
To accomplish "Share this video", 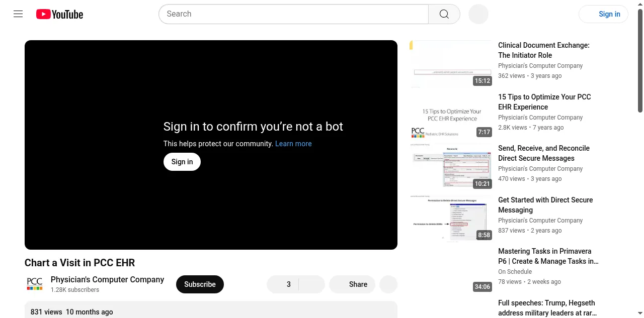I will coord(352,284).
